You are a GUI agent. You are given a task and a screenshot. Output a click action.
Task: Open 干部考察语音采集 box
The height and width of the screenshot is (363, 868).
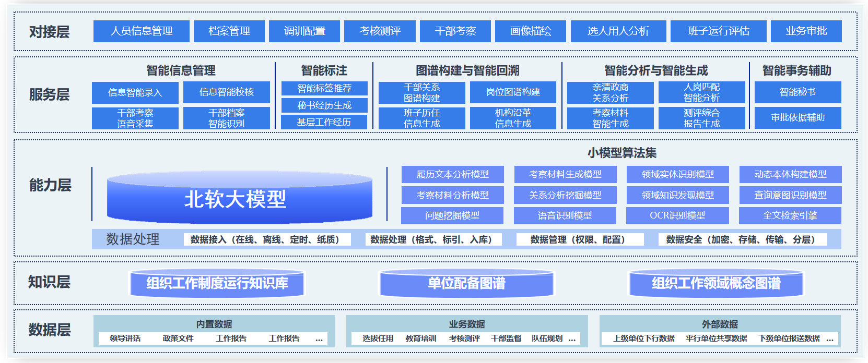(135, 118)
